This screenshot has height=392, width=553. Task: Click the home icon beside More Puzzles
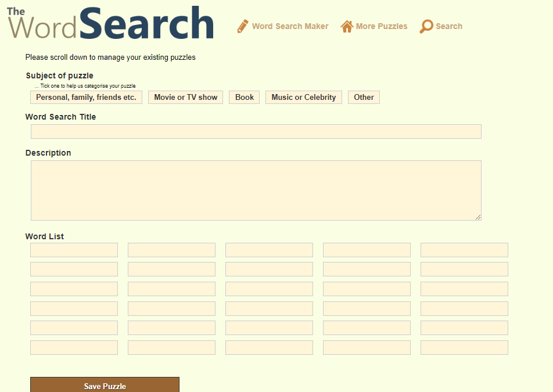point(347,26)
